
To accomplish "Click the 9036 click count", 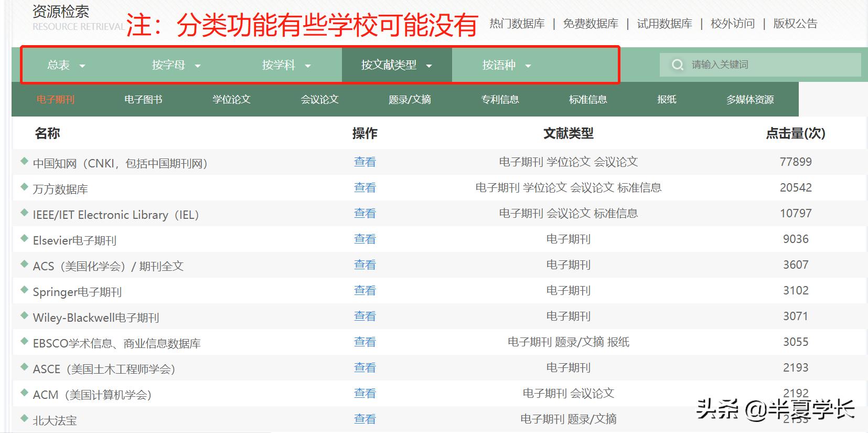I will 796,239.
